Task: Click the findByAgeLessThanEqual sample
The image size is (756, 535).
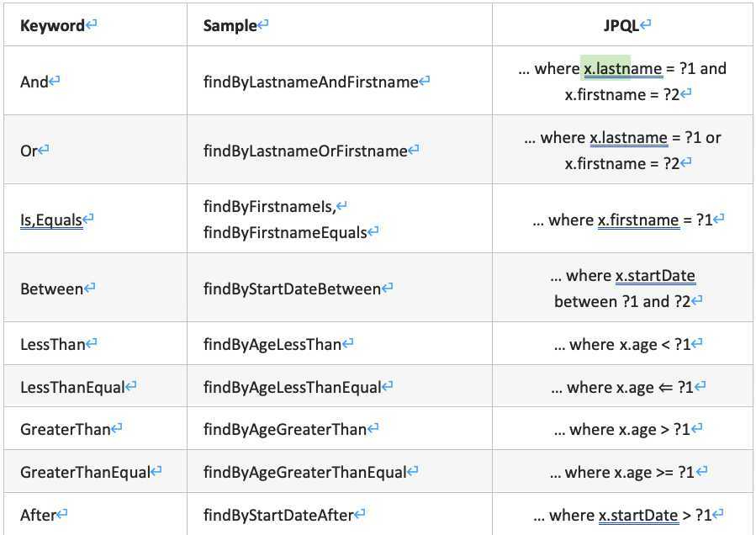Action: click(x=292, y=387)
